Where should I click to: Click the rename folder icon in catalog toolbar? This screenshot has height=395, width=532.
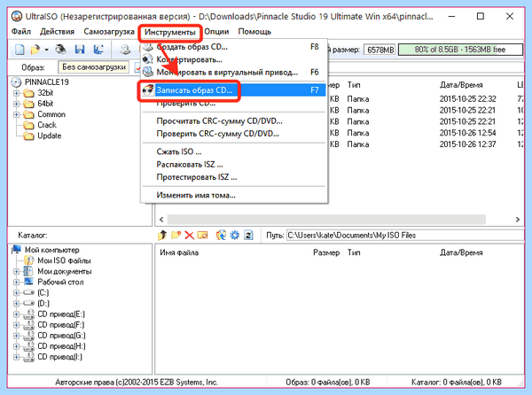[202, 235]
